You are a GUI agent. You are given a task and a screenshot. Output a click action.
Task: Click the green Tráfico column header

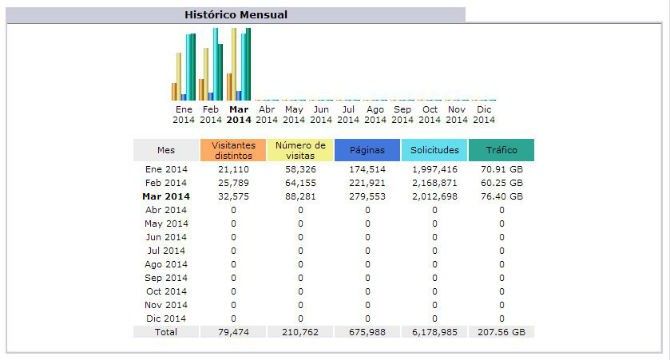(x=502, y=150)
